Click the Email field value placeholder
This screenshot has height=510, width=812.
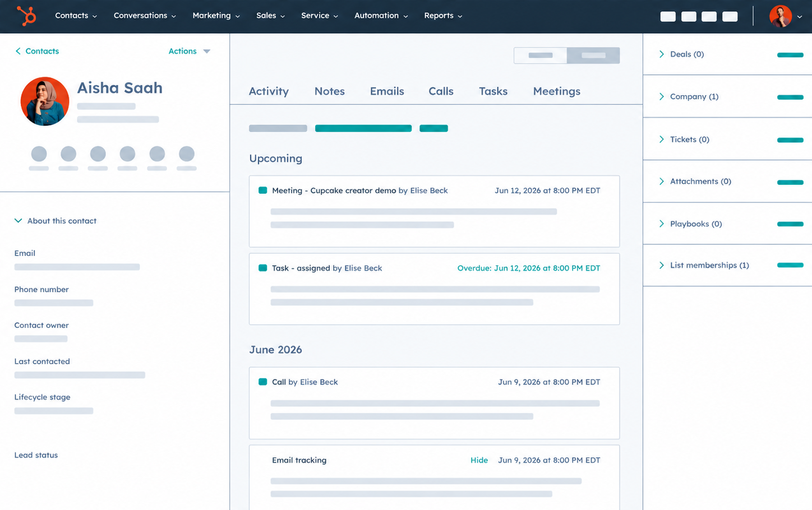(x=77, y=267)
